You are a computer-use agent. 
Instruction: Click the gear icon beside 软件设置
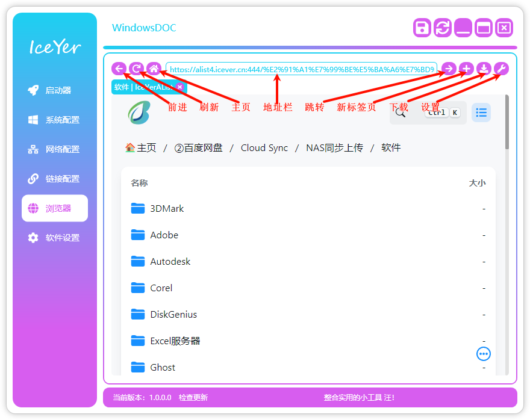[x=33, y=238]
